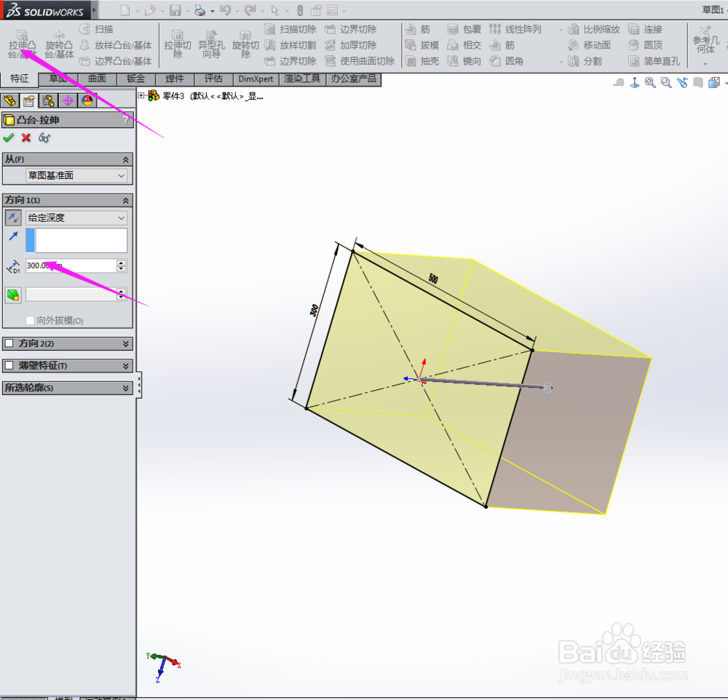Click 边界凸台/基体 boundary boss tool
The width and height of the screenshot is (728, 700).
click(x=116, y=61)
